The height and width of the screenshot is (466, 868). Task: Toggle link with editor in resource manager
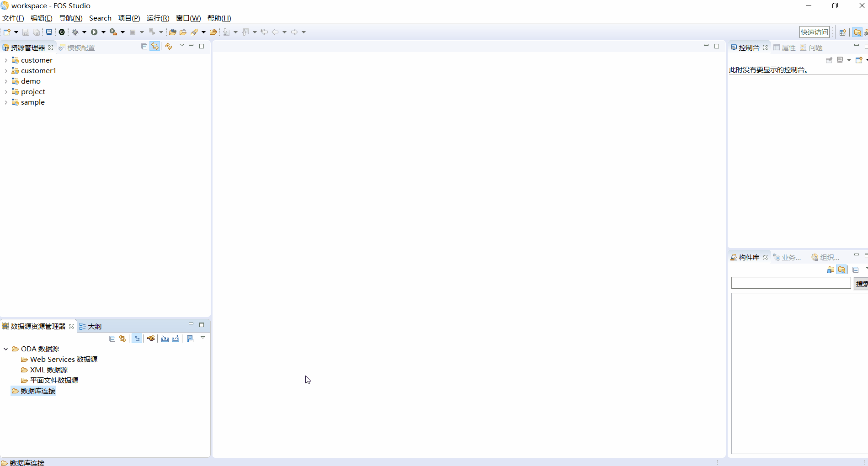pos(155,47)
